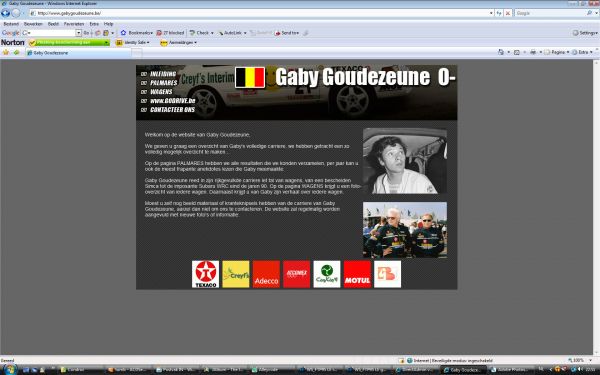Click the Texaco sponsor logo

pyautogui.click(x=205, y=274)
